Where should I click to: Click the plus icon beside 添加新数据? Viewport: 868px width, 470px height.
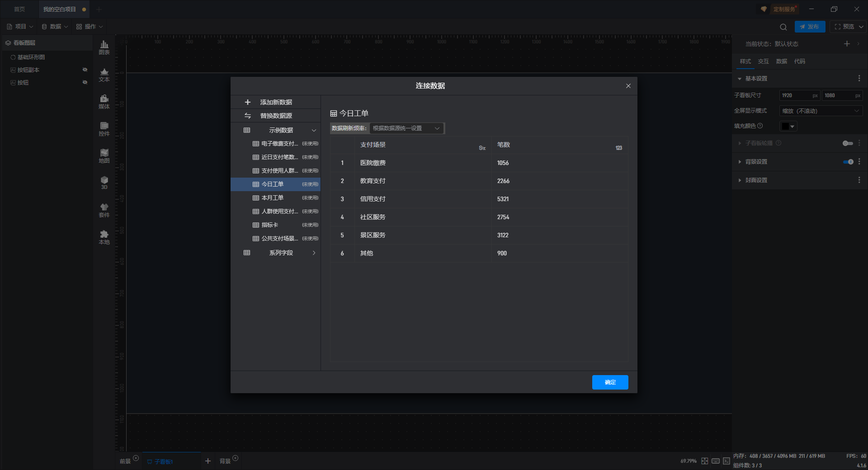pyautogui.click(x=247, y=102)
